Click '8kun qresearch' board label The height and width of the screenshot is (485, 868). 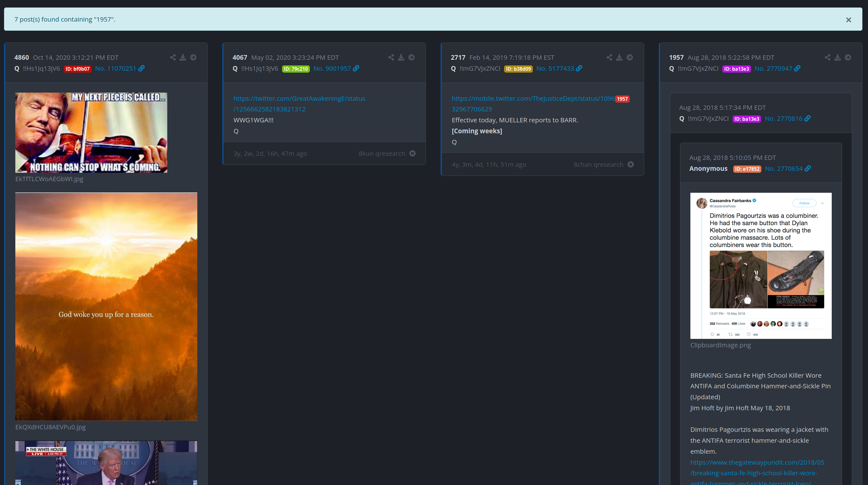pos(382,153)
